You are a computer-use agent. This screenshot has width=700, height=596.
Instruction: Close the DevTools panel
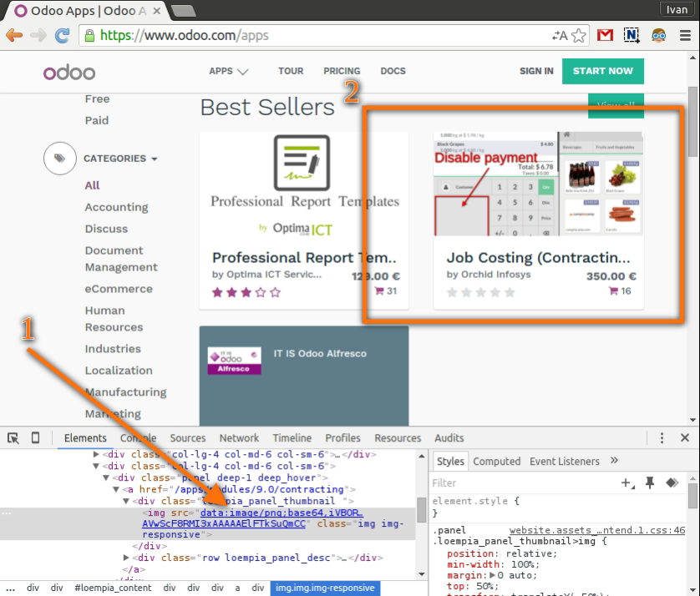(x=685, y=437)
